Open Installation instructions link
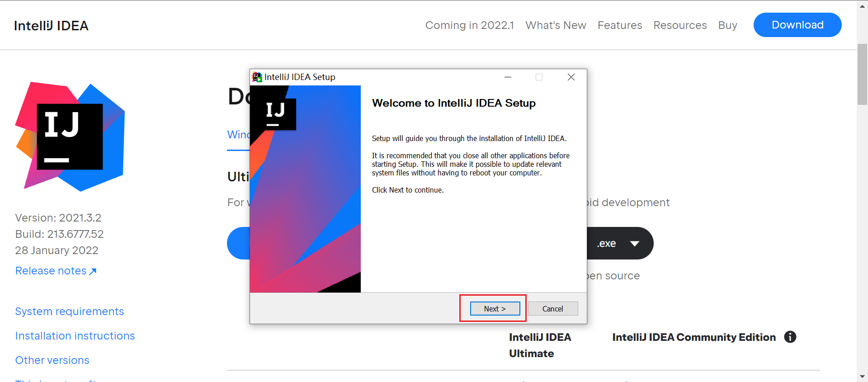868x382 pixels. click(75, 336)
